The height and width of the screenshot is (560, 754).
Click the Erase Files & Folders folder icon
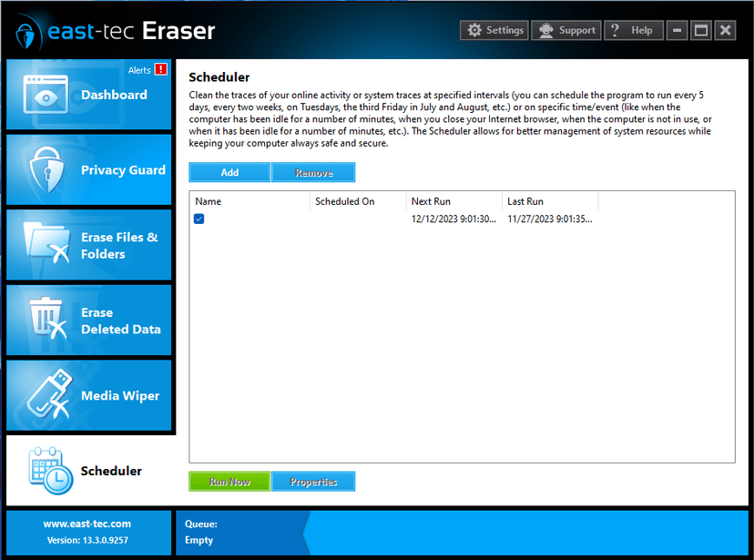(46, 243)
